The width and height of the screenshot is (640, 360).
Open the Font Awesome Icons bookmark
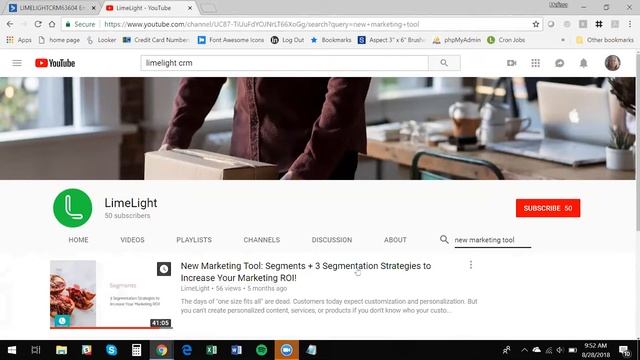[231, 40]
